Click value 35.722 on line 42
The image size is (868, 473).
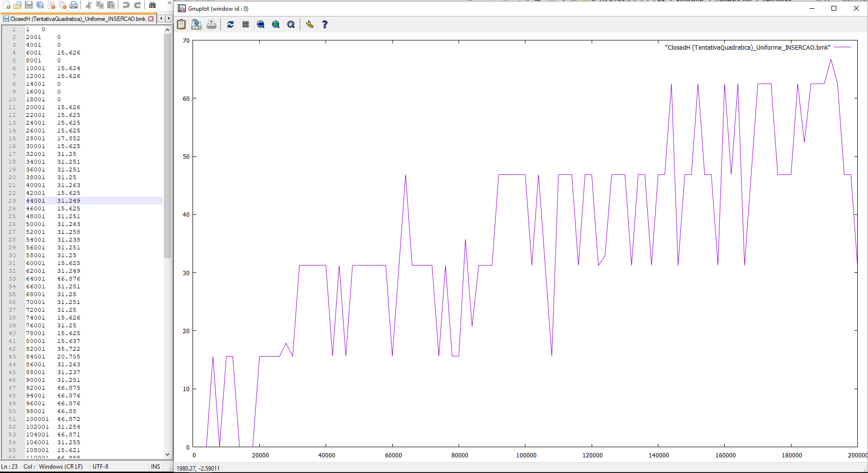pyautogui.click(x=69, y=349)
